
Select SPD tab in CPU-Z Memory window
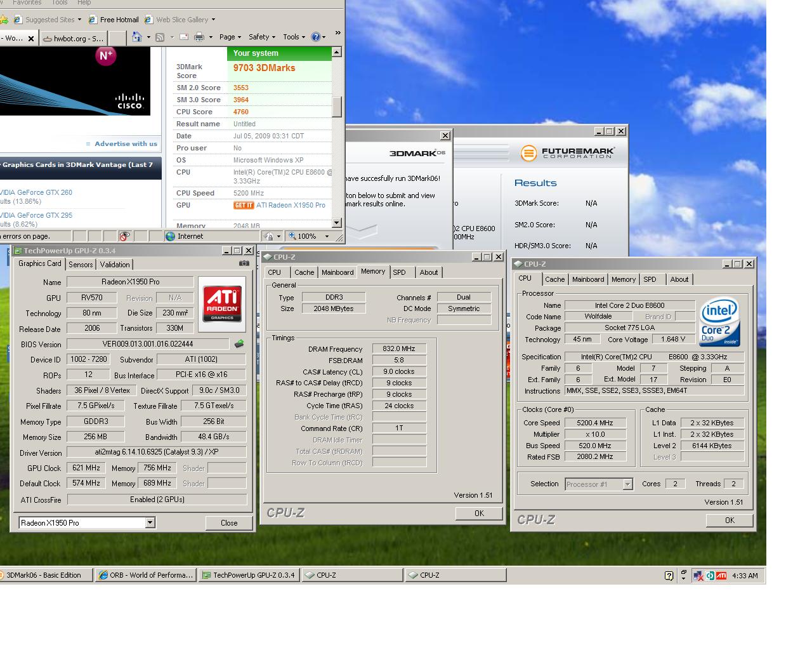(399, 272)
